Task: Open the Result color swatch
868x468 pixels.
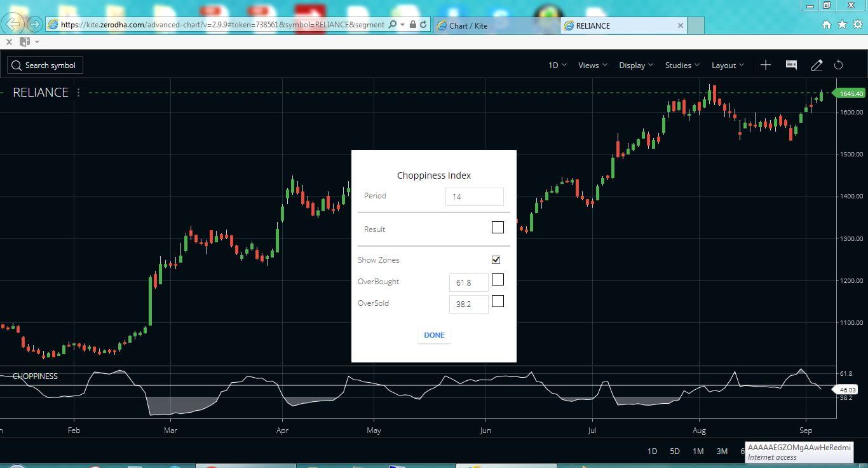Action: [498, 227]
